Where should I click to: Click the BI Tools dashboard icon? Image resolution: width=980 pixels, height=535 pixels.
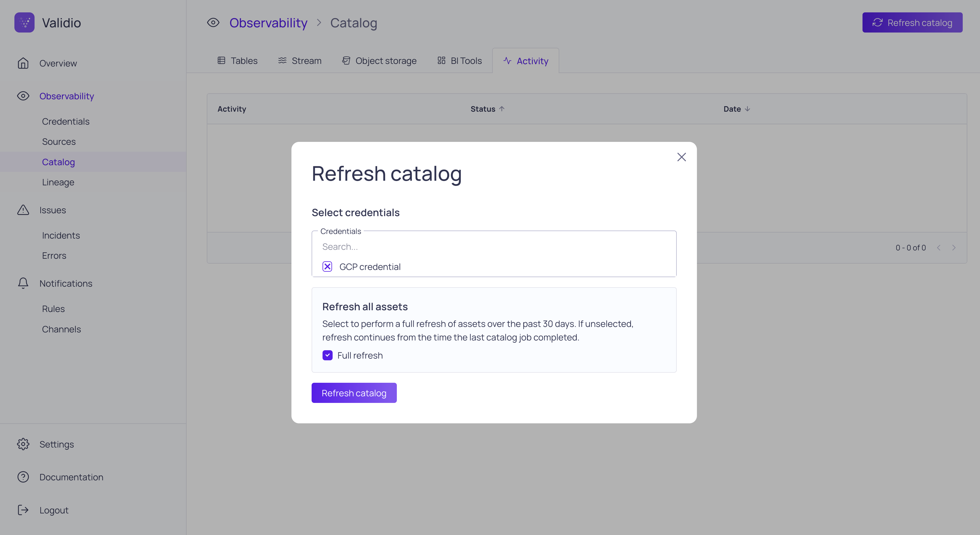pyautogui.click(x=441, y=60)
